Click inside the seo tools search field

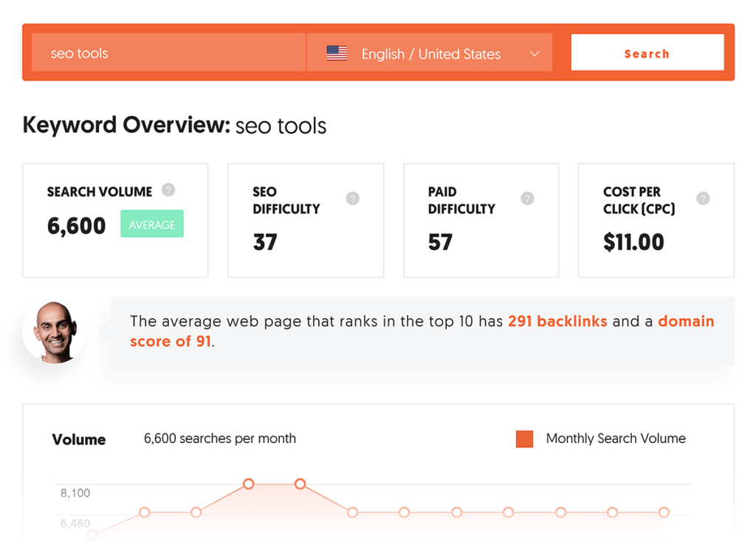click(168, 52)
